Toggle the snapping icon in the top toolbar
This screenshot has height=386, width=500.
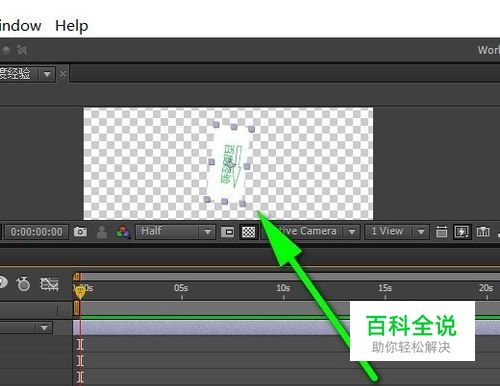click(x=22, y=50)
